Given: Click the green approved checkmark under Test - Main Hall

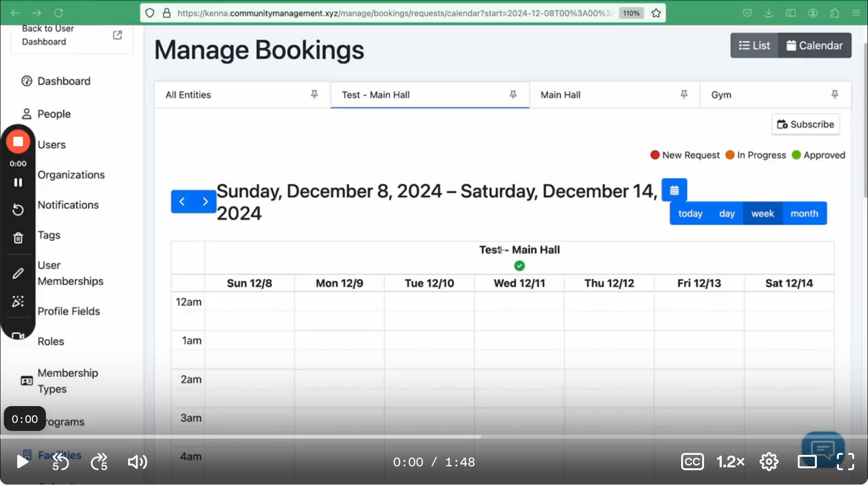Looking at the screenshot, I should pos(520,265).
